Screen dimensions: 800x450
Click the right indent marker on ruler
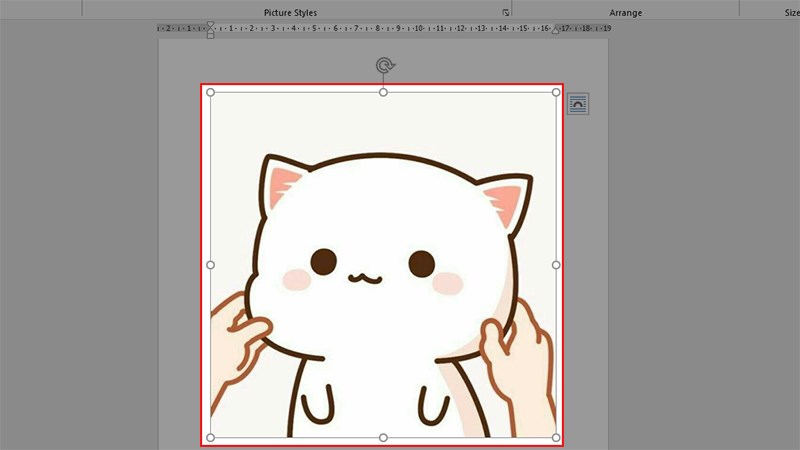pyautogui.click(x=557, y=30)
